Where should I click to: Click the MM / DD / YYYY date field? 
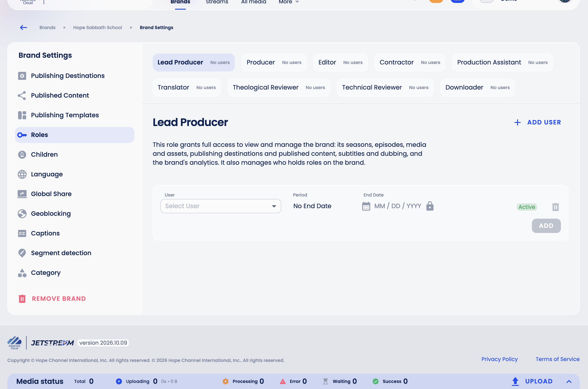coord(398,206)
